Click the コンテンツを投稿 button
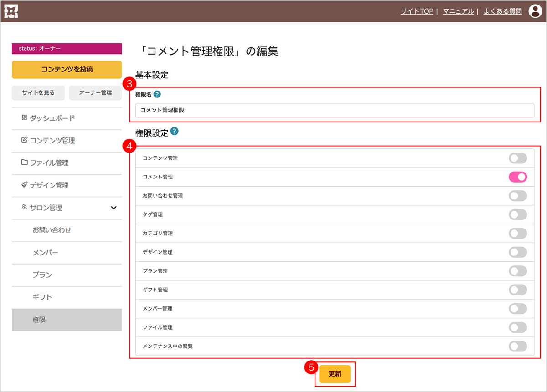This screenshot has height=392, width=547. click(67, 70)
